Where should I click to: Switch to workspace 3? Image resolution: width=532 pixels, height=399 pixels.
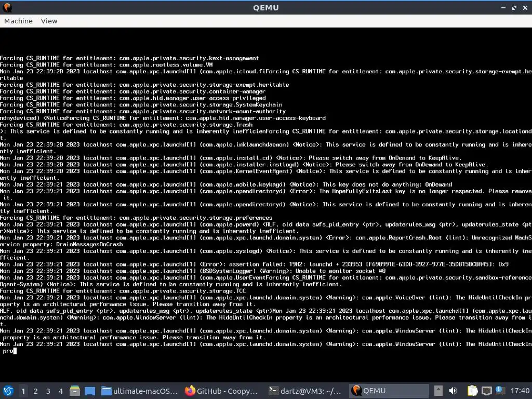click(48, 391)
